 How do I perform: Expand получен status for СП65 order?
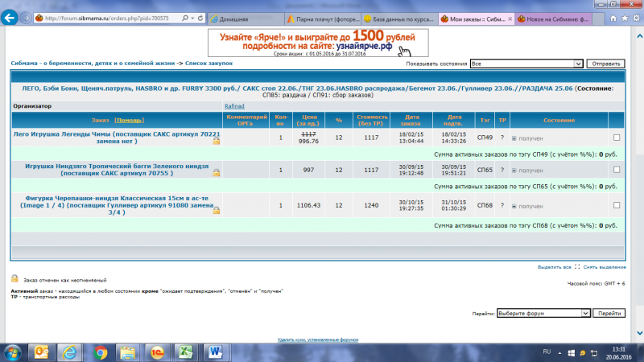(x=514, y=171)
